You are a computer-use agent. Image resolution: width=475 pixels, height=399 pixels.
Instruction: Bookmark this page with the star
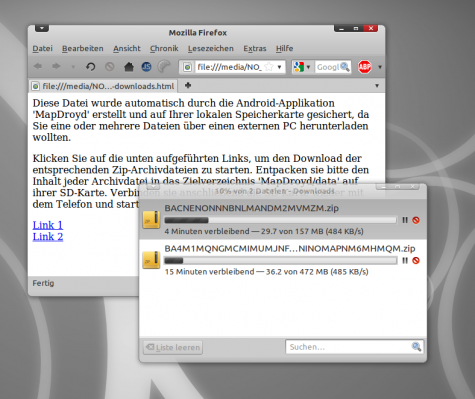[x=269, y=67]
